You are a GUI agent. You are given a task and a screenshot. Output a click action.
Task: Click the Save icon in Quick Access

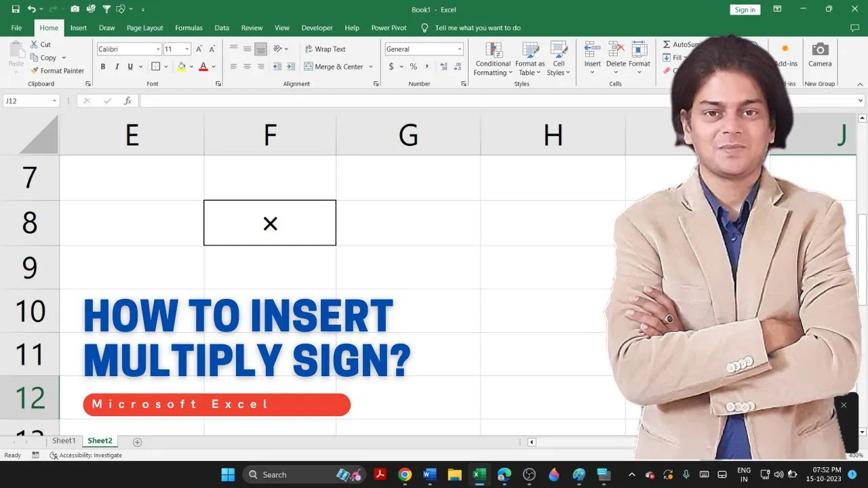[16, 9]
